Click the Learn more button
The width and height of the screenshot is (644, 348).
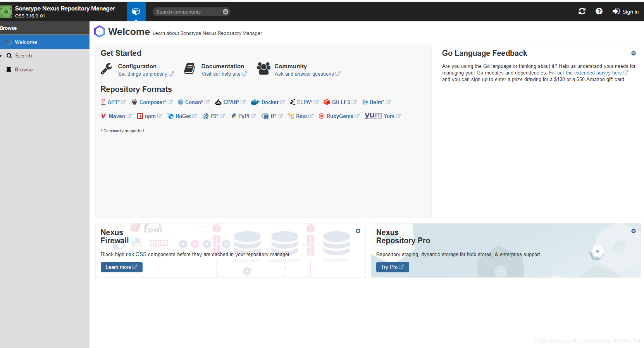pos(122,267)
